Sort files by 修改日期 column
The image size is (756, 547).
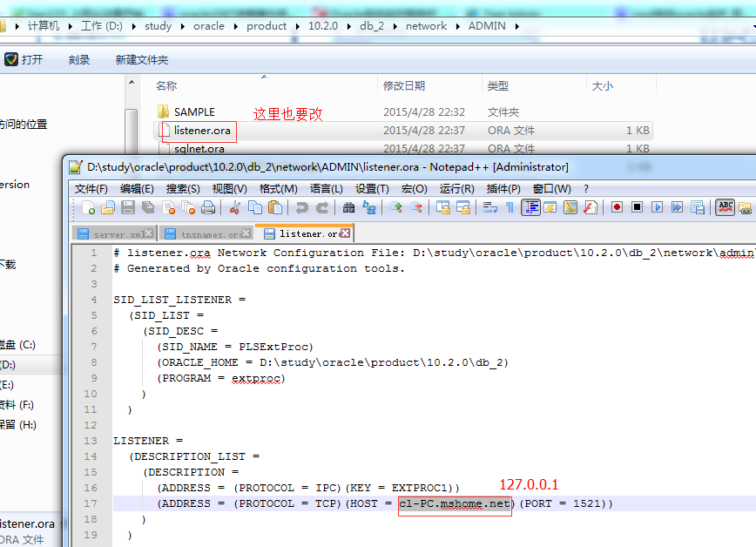click(x=404, y=86)
